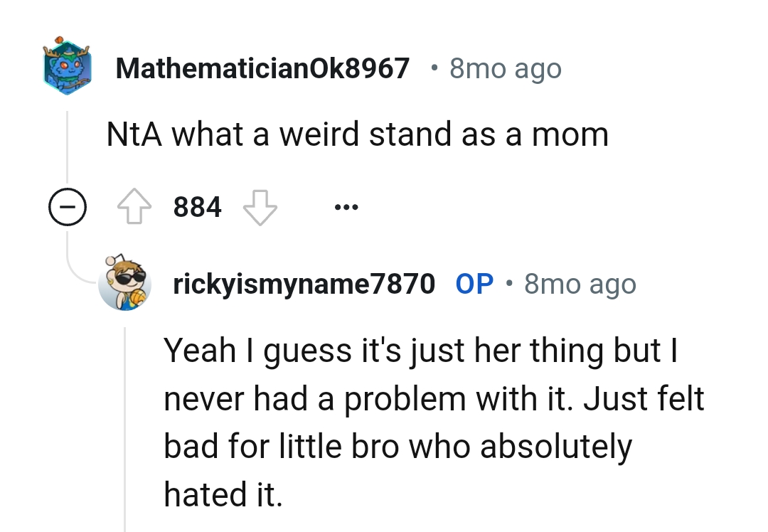Click the 8mo ago timestamp on top comment
Screen dimensions: 768x532
tap(504, 68)
